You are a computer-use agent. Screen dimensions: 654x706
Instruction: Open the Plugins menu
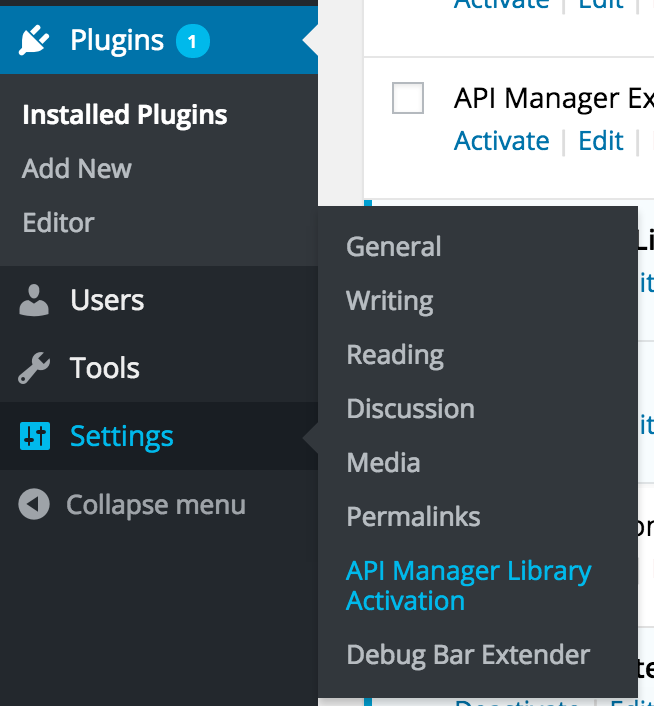(x=159, y=40)
